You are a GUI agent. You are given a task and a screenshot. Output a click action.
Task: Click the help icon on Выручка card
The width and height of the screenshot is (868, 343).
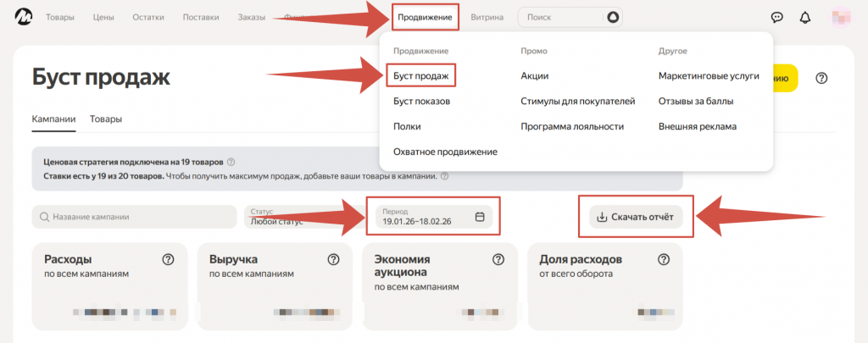pos(333,259)
